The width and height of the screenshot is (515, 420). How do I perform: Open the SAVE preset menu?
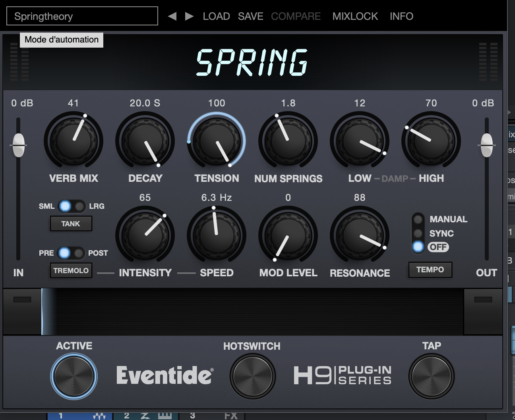(251, 16)
